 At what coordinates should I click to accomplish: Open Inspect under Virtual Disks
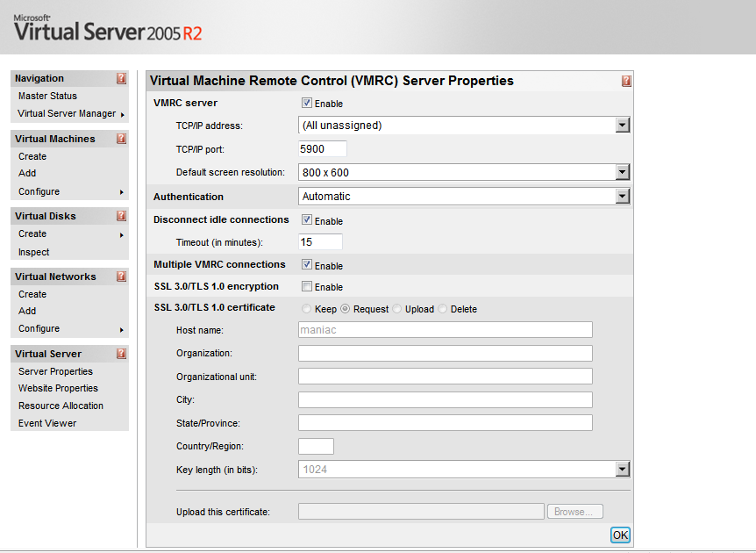[x=33, y=252]
